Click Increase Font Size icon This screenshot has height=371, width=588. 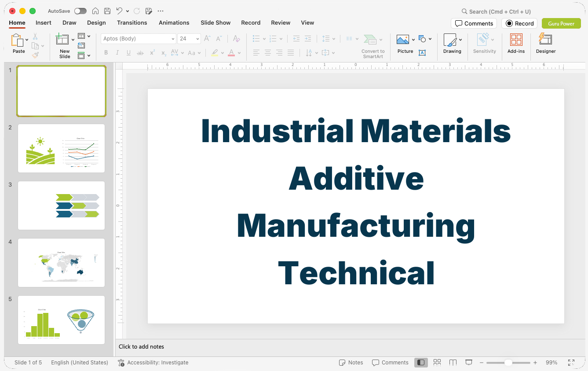(x=207, y=39)
